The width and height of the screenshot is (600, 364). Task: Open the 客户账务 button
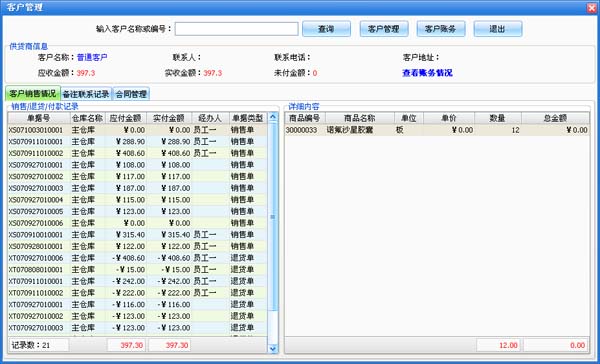(441, 29)
